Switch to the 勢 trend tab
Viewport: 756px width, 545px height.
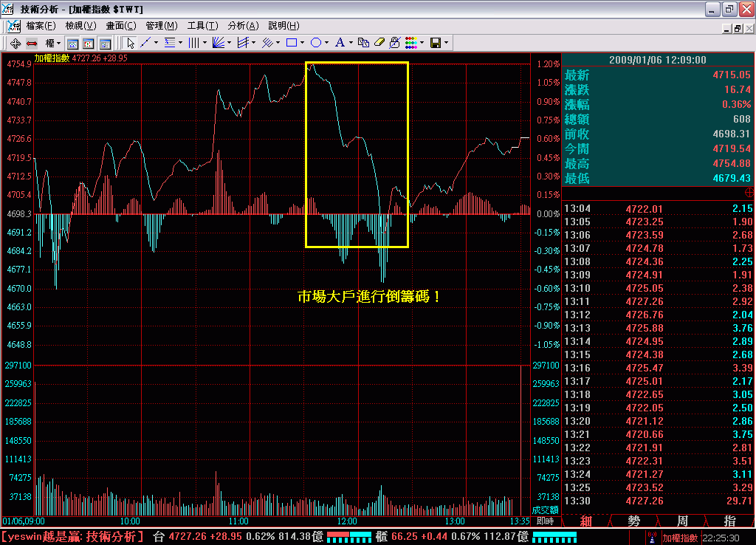coord(633,521)
